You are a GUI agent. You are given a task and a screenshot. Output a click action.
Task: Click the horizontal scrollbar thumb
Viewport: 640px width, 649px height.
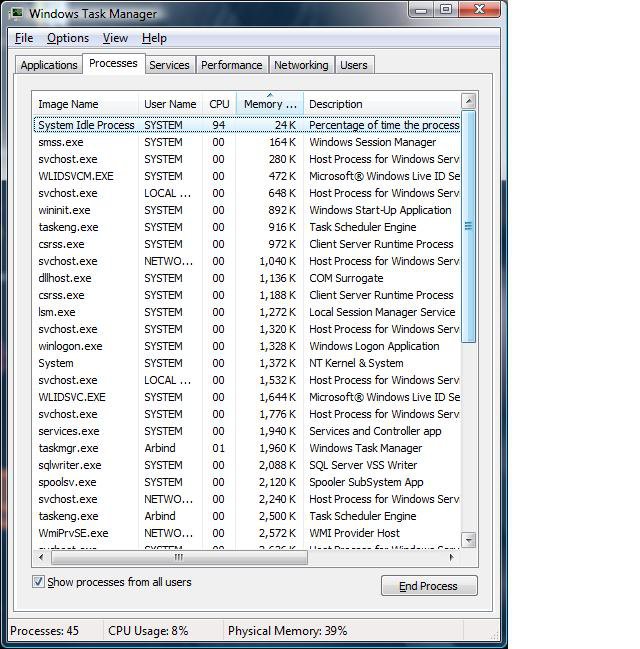pyautogui.click(x=179, y=557)
